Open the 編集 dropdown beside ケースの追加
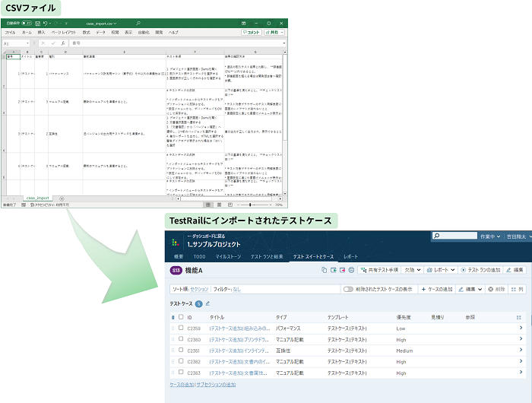 (x=470, y=289)
